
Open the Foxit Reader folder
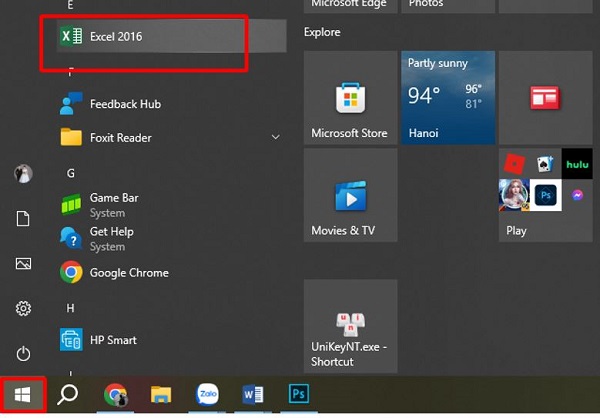pyautogui.click(x=171, y=137)
